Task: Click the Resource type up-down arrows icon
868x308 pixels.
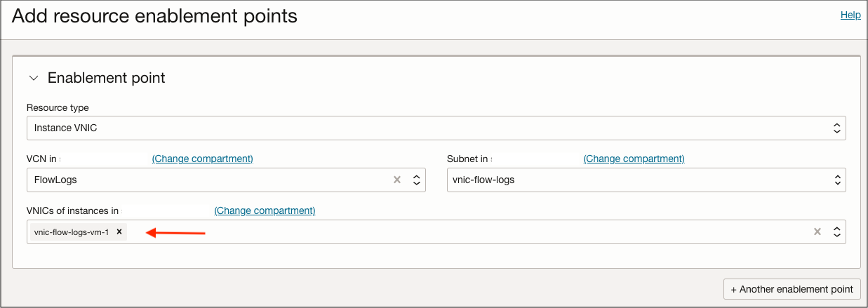Action: coord(836,128)
